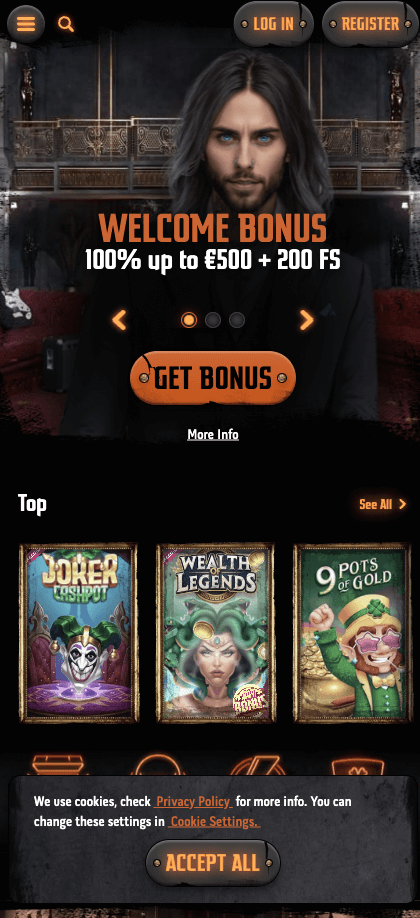Open the 9 Pots of Gold game
420x918 pixels.
[352, 633]
